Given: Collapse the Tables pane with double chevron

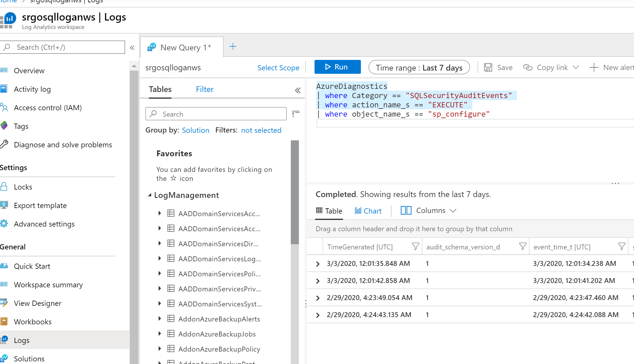Looking at the screenshot, I should click(298, 90).
